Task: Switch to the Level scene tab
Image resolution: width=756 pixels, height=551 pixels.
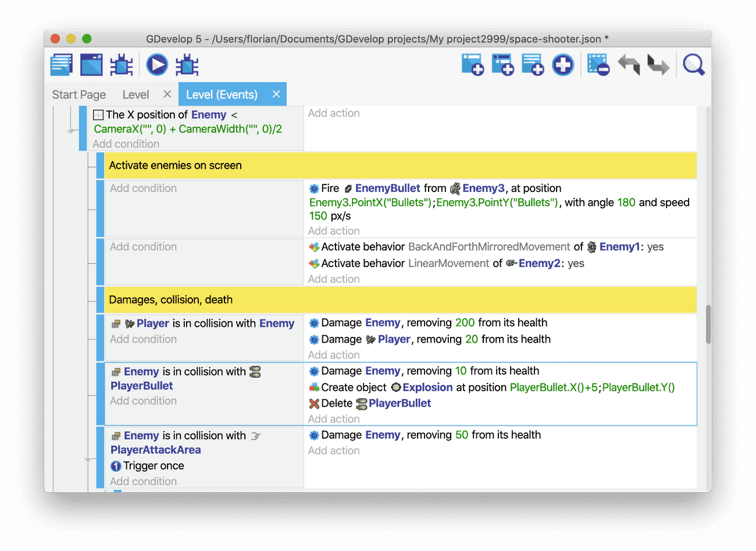Action: (135, 94)
